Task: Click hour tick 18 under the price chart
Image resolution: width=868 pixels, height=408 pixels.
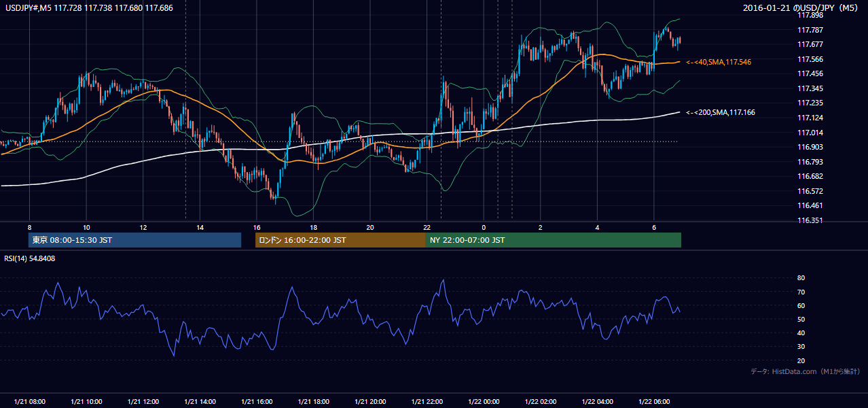Action: (x=313, y=227)
